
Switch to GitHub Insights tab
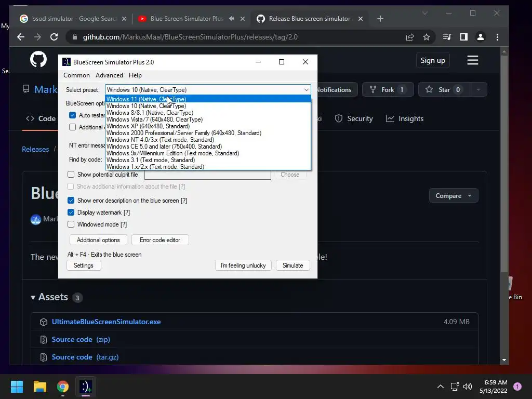405,118
